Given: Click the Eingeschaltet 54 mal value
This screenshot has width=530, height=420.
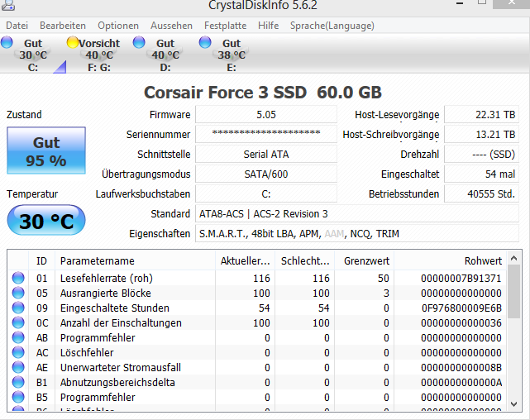Looking at the screenshot, I should pyautogui.click(x=481, y=174).
